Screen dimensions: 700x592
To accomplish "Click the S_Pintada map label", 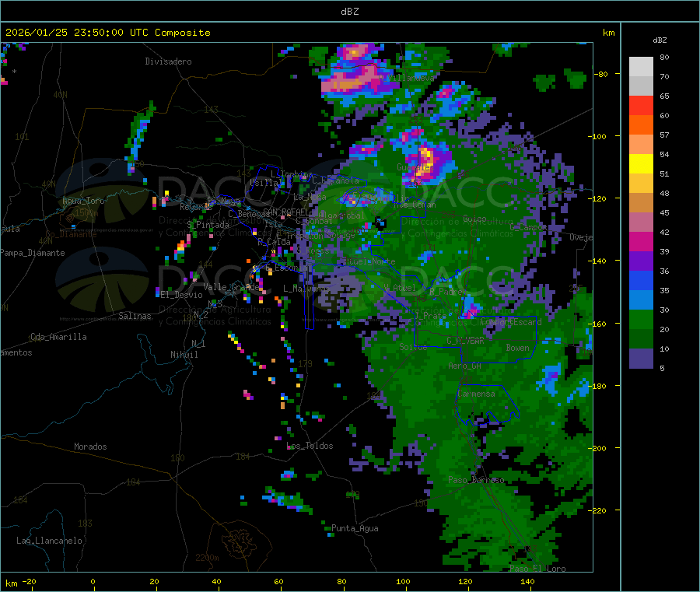I will (208, 225).
